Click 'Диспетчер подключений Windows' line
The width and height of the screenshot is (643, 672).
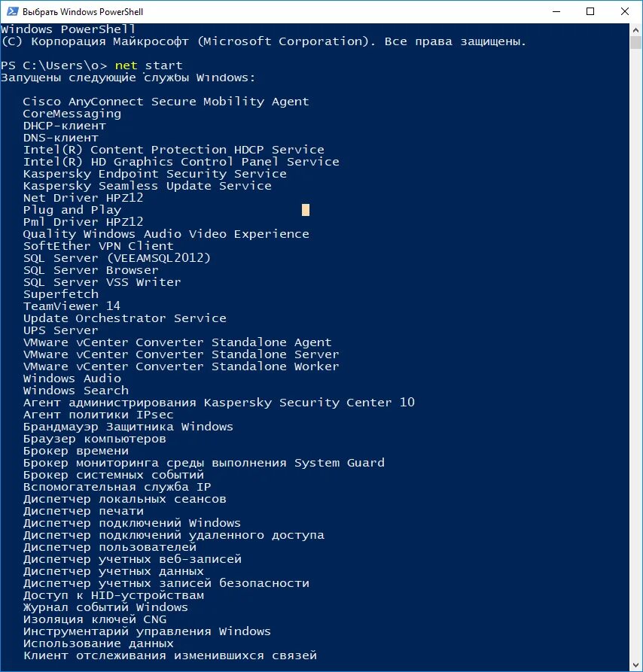(132, 523)
